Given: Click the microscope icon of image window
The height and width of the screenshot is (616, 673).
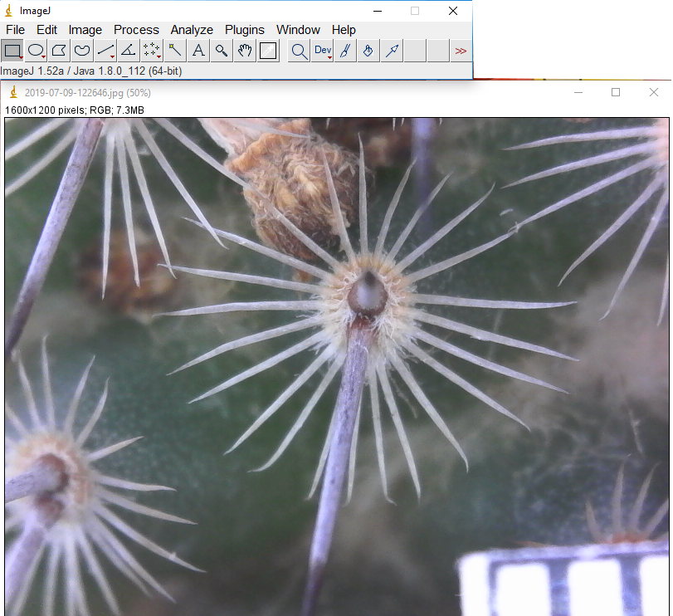Looking at the screenshot, I should [14, 92].
